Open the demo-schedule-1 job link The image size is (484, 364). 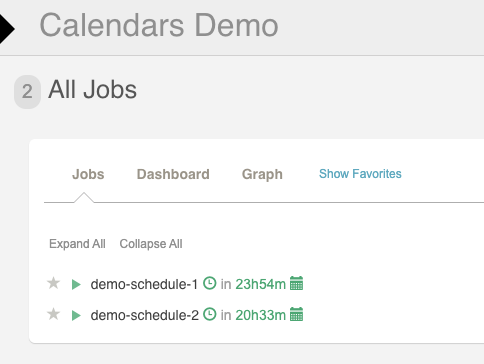144,284
